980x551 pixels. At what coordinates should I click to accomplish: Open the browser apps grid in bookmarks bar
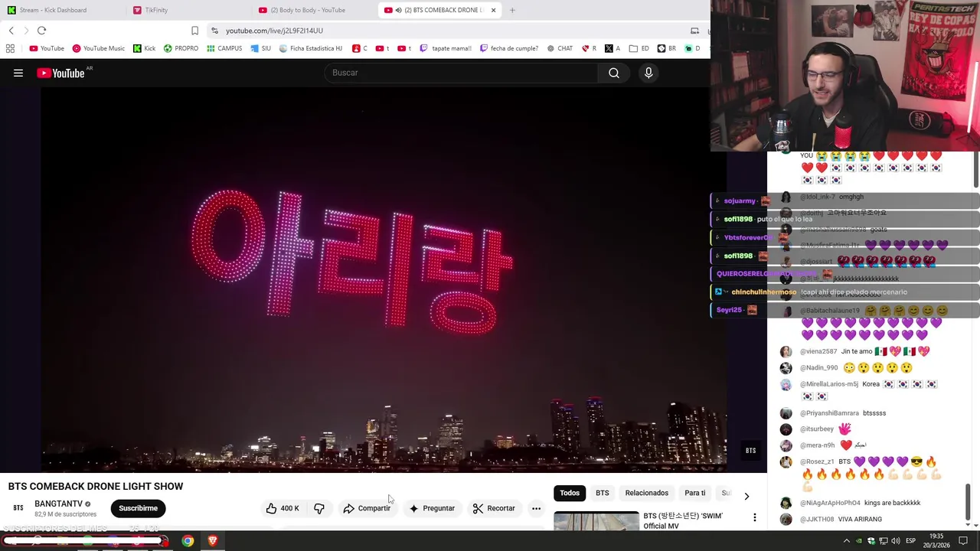click(x=10, y=48)
